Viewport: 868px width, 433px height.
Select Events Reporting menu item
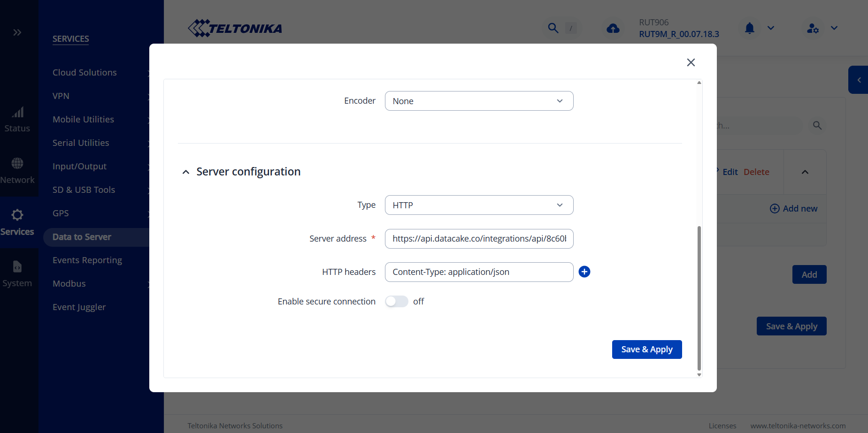87,260
